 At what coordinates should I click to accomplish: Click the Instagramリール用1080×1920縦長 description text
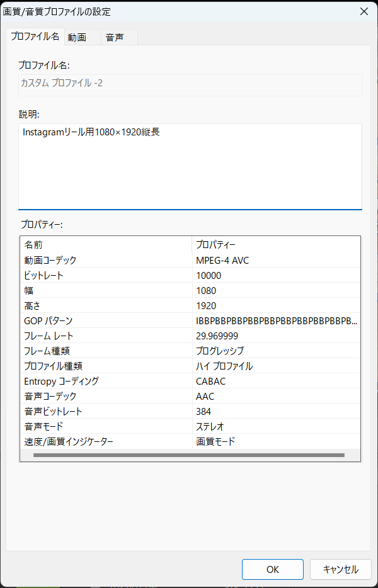point(91,132)
